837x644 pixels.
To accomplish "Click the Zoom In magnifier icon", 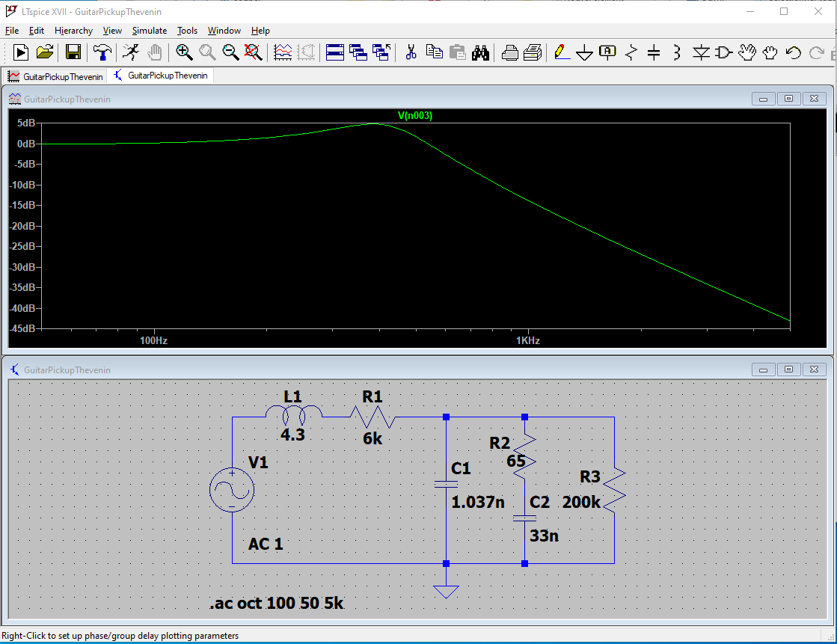I will 184,52.
